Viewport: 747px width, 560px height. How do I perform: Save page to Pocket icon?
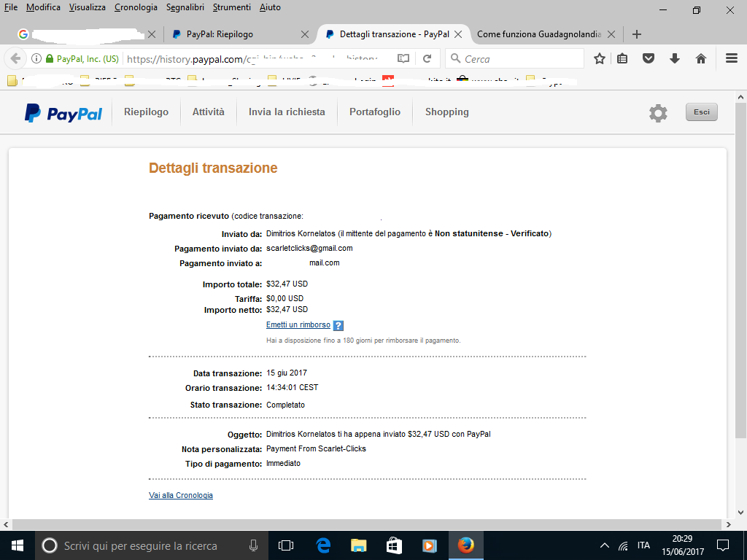pos(649,58)
